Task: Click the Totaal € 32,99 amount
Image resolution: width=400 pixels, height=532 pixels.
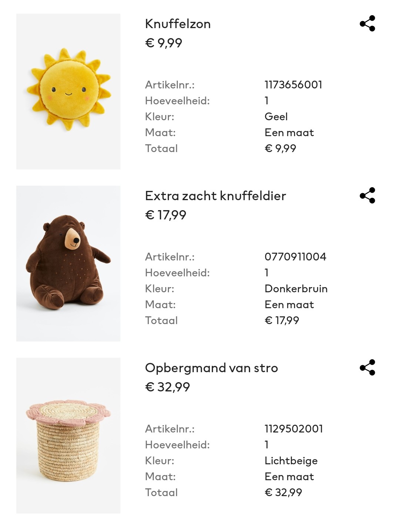Action: click(x=283, y=492)
